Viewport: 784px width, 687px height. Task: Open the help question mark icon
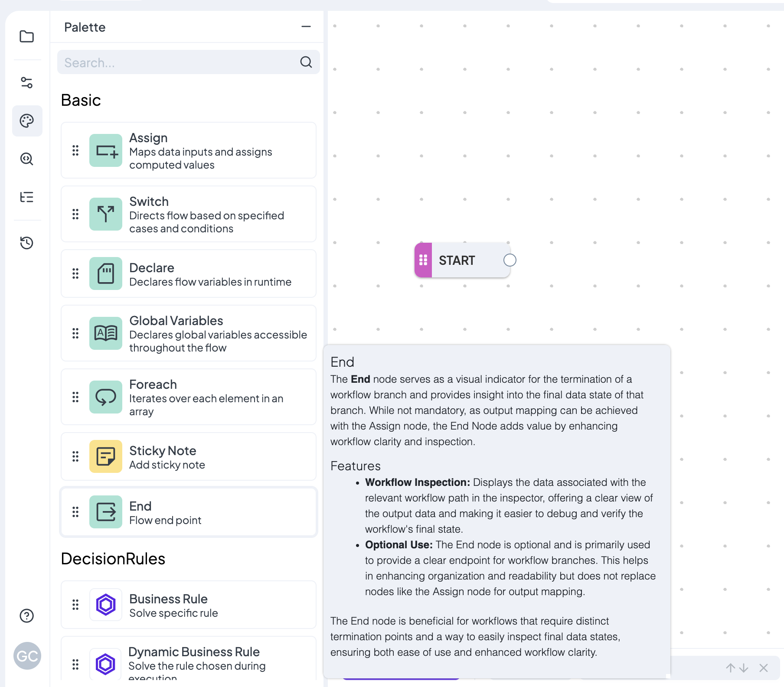[x=27, y=615]
